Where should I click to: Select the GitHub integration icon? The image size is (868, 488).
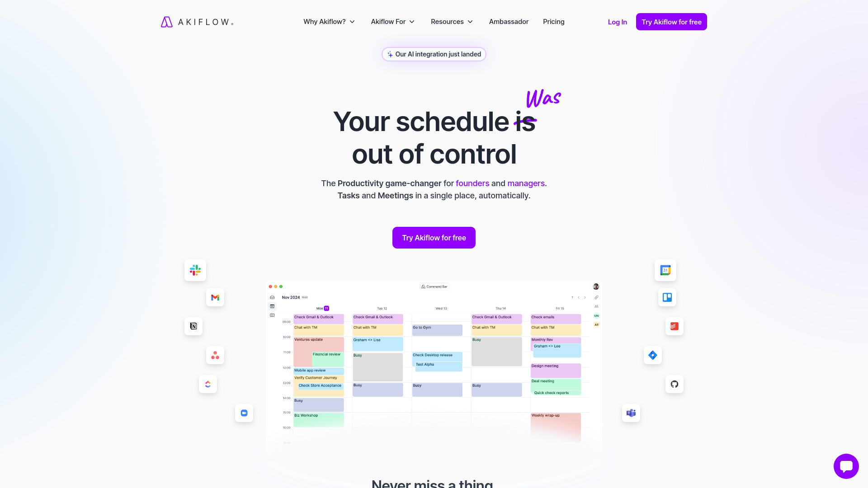(x=674, y=384)
